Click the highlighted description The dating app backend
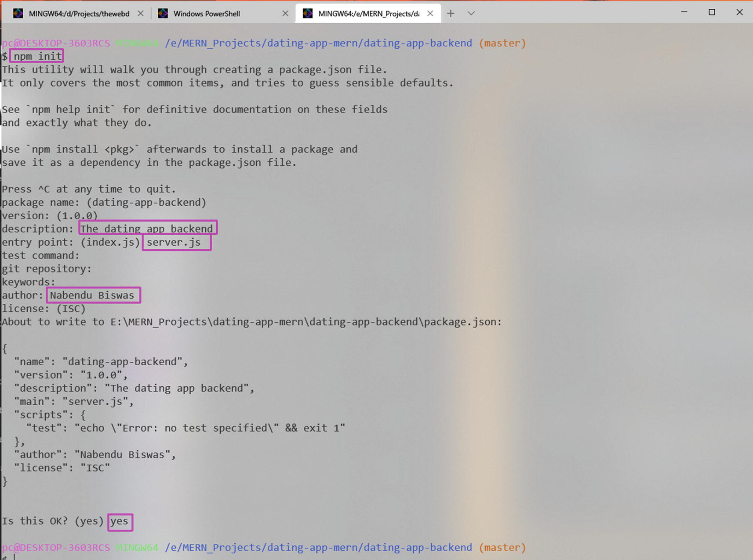Screen dimensions: 753x560 tap(147, 228)
